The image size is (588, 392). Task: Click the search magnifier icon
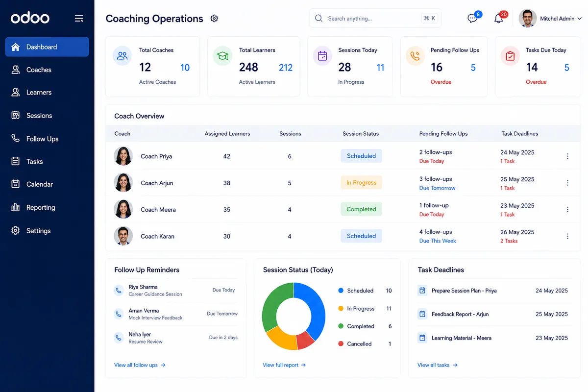point(318,18)
